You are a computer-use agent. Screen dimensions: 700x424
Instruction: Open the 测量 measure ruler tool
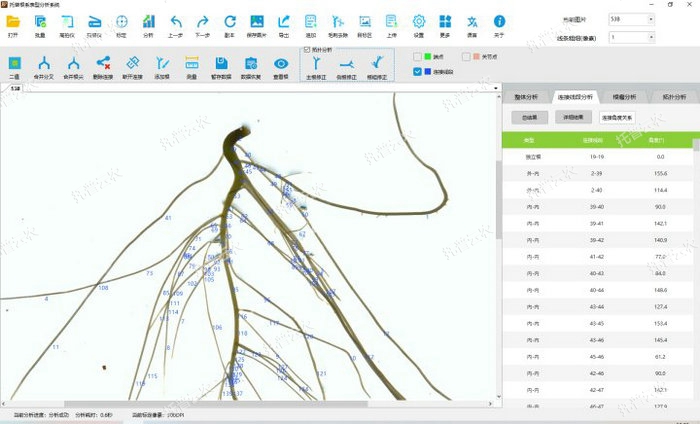pyautogui.click(x=191, y=66)
